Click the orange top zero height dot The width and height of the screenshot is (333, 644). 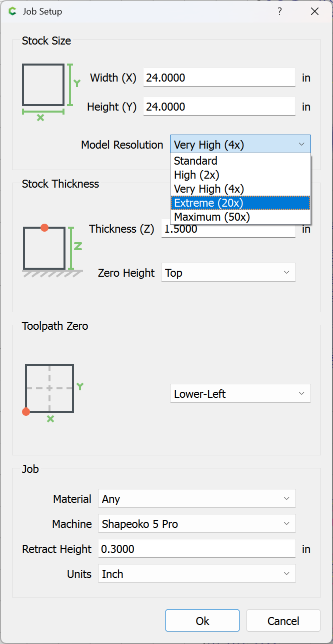pyautogui.click(x=44, y=228)
